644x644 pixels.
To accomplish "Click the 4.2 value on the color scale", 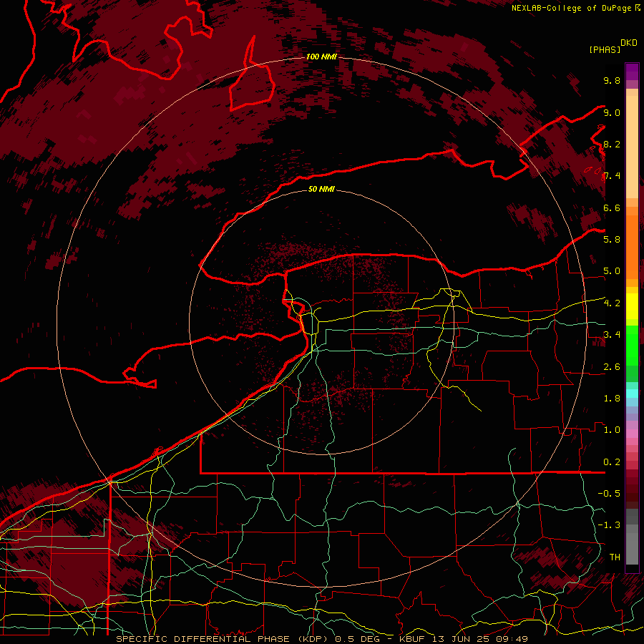I will (x=612, y=303).
